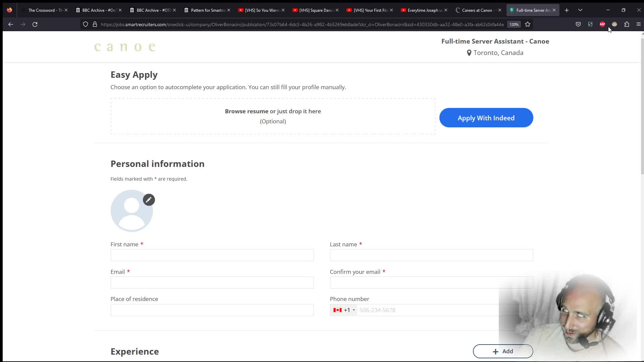Click the Experience heading

(x=135, y=352)
